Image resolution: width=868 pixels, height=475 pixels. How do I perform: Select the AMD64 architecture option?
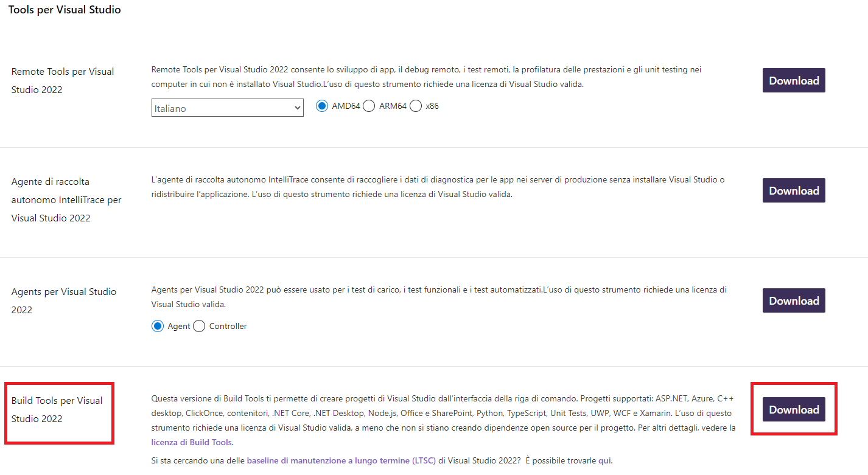[322, 106]
